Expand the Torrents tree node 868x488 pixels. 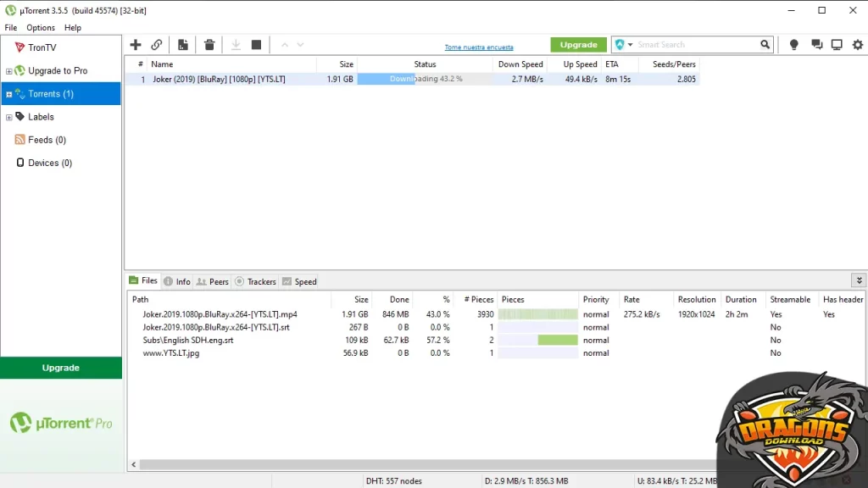point(8,94)
